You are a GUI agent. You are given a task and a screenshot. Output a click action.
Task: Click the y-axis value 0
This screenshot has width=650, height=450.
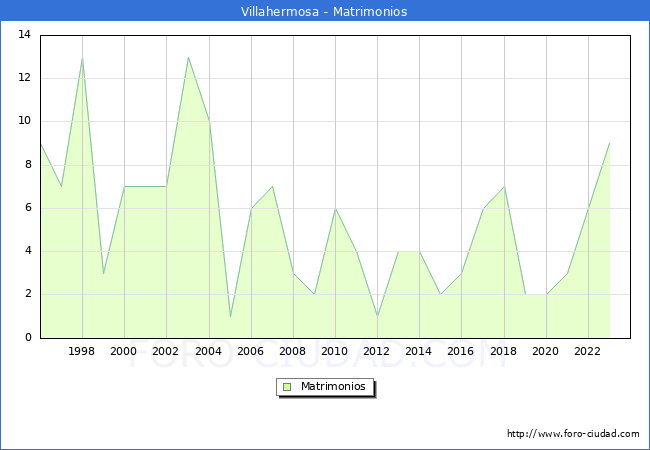tap(28, 337)
